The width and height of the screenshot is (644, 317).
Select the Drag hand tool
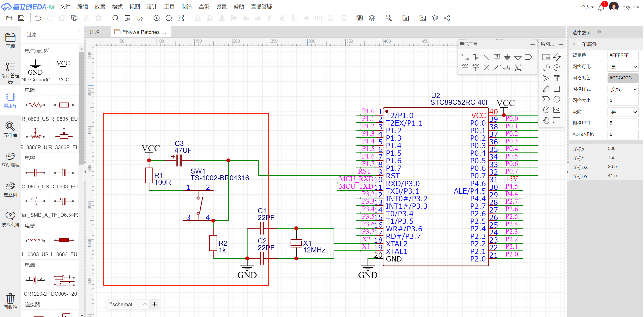point(546,120)
